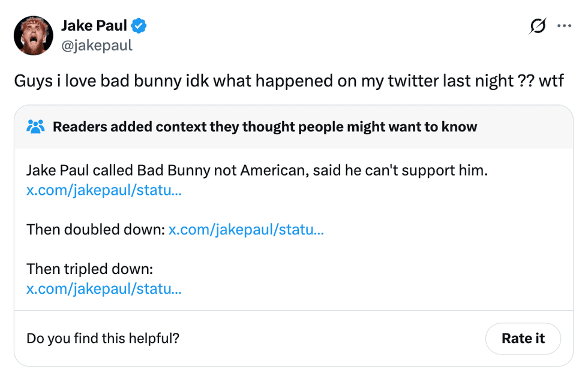Open the Grok slashed-circle icon
The image size is (588, 376).
pos(538,26)
